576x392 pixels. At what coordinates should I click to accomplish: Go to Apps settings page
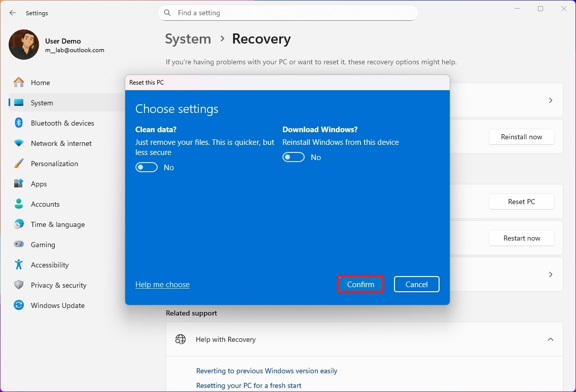(39, 184)
